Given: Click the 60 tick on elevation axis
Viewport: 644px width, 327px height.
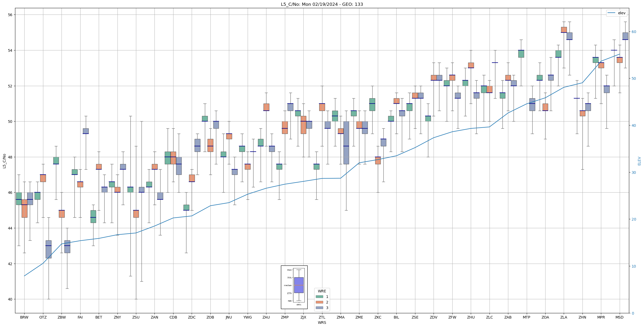Looking at the screenshot, I should (633, 32).
